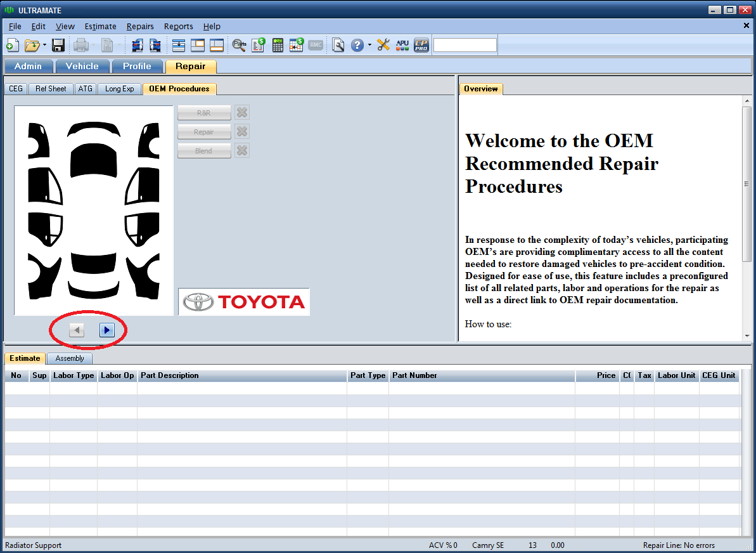Expand the Help icon dropdown arrow
This screenshot has width=756, height=553.
tap(369, 46)
